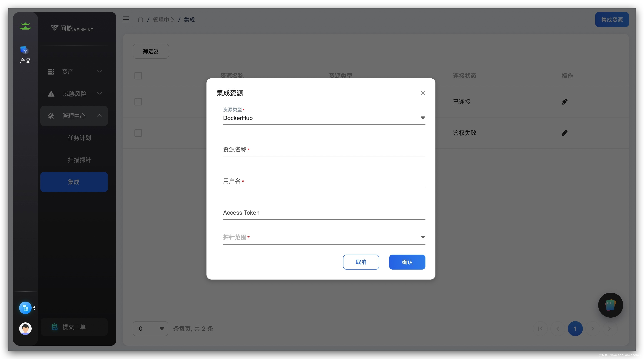The width and height of the screenshot is (644, 359).
Task: Select 任务计划 in the sidebar menu
Action: click(x=79, y=138)
